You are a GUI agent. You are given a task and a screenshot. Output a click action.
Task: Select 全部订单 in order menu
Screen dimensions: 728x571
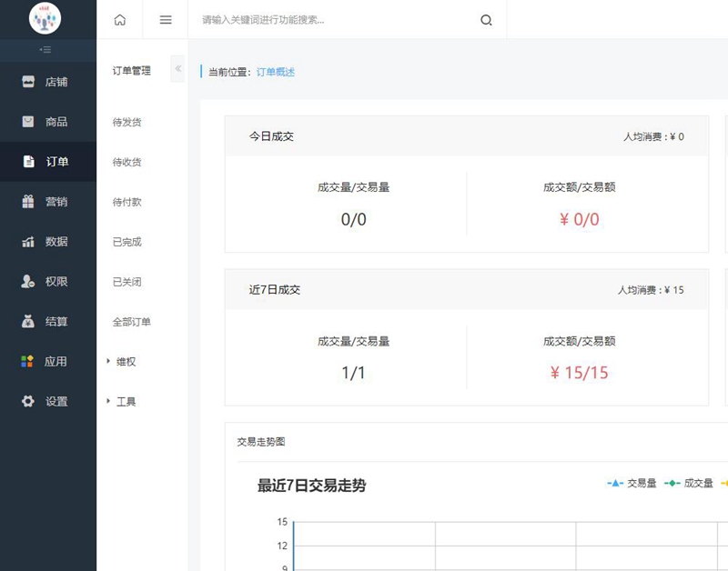132,322
